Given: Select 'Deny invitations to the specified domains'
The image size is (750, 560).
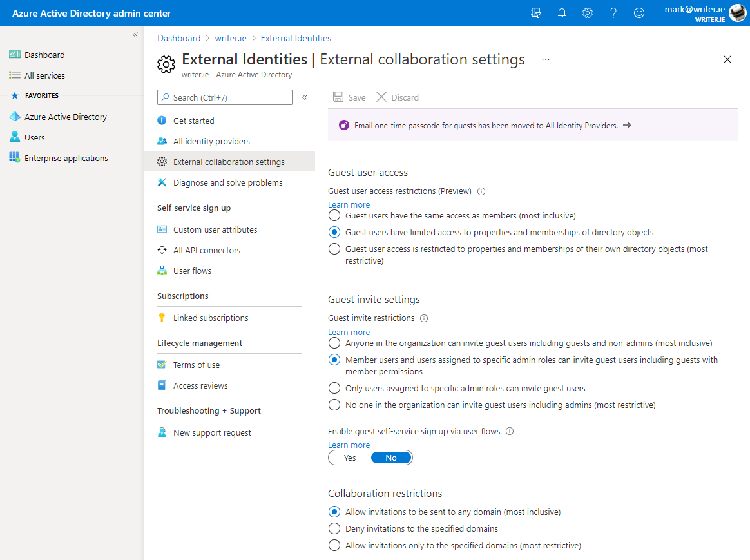Looking at the screenshot, I should 334,529.
